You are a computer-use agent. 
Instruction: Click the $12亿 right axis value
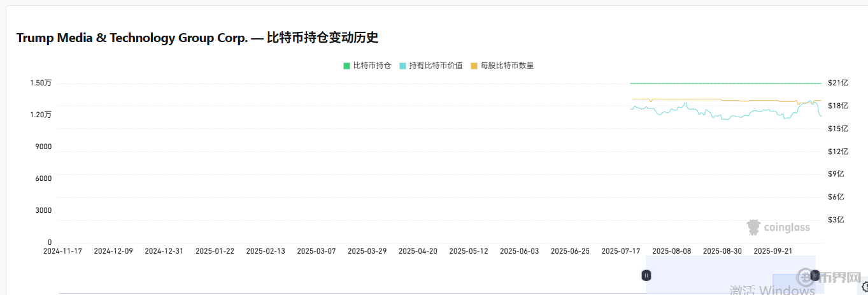tap(838, 152)
